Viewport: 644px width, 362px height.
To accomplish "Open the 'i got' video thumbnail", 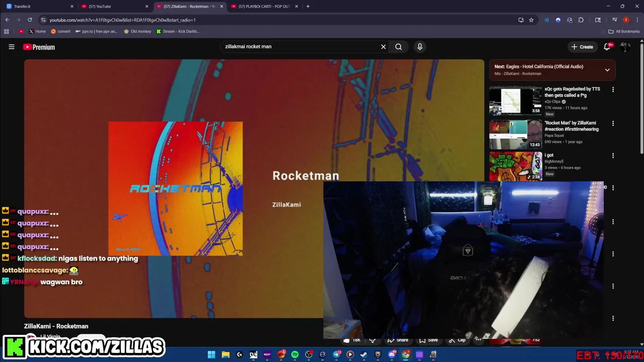I will [x=516, y=166].
